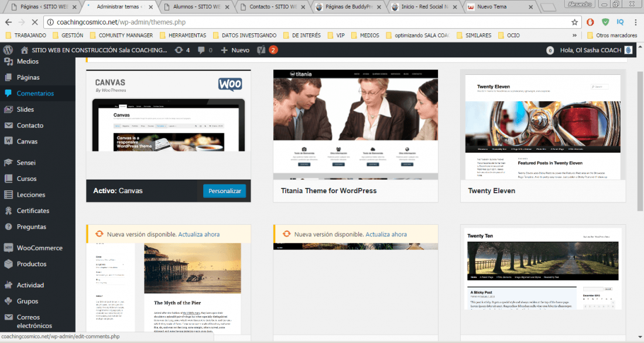Click the Grupos icon in the sidebar
Image resolution: width=644 pixels, height=343 pixels.
8,301
